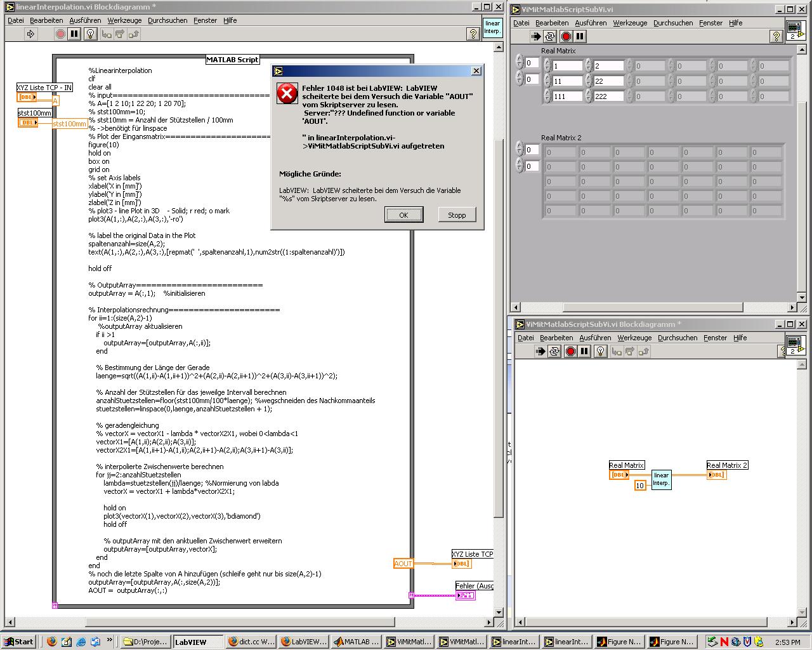Abort execution in ViMitMatlabScriptSubVi front panel
The height and width of the screenshot is (650, 812).
[x=566, y=37]
